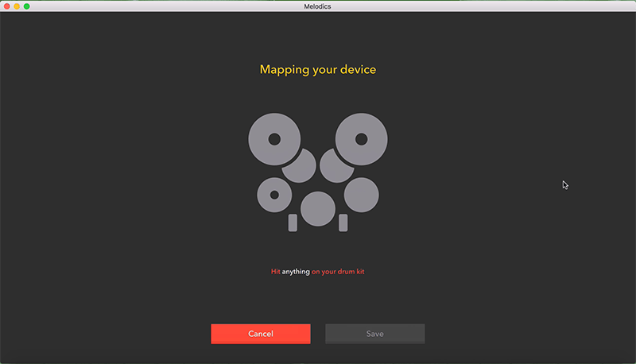The image size is (636, 364).
Task: Click the greyed-out Save button
Action: [374, 334]
